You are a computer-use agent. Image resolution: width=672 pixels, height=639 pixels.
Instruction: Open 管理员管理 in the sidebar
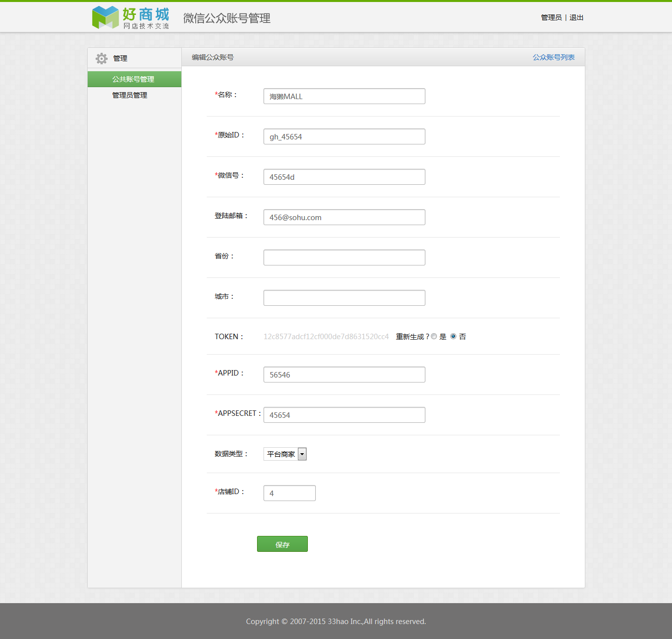click(130, 95)
